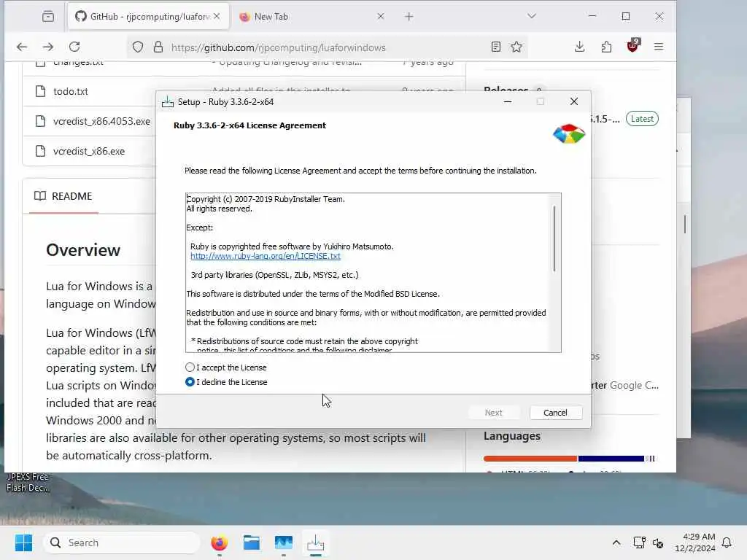747x560 pixels.
Task: Open the Windows Start menu
Action: pos(23,542)
